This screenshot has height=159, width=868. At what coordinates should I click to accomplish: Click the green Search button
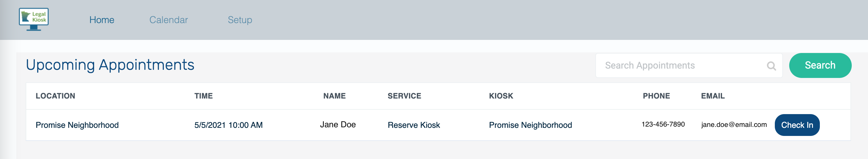[x=820, y=65]
